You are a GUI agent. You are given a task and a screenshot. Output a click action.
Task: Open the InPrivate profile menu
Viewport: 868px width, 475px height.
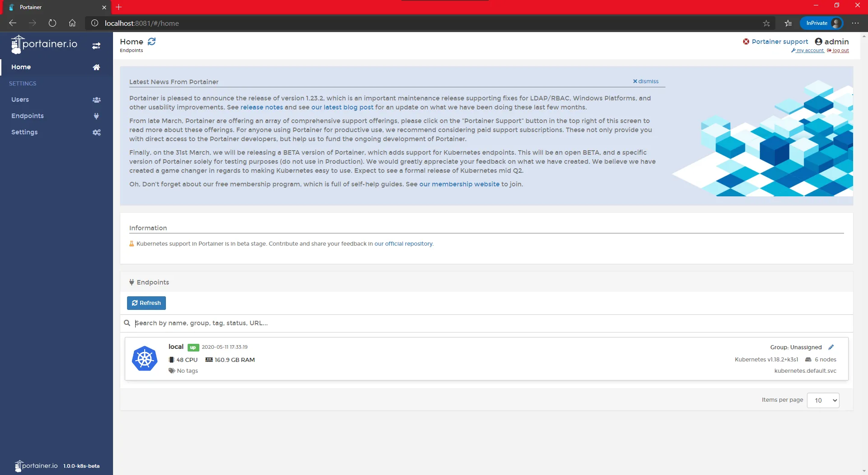click(822, 23)
